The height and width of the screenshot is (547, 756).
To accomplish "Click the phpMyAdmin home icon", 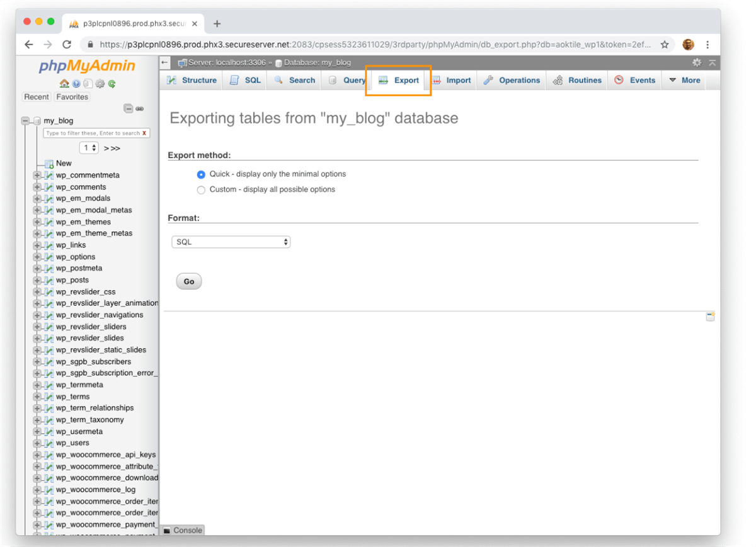I will click(x=64, y=84).
